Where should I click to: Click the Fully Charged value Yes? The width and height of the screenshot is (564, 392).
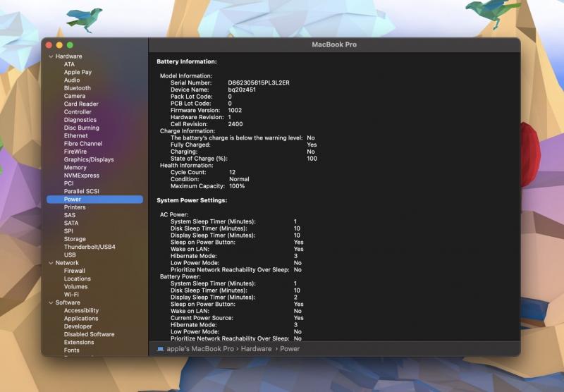click(312, 145)
